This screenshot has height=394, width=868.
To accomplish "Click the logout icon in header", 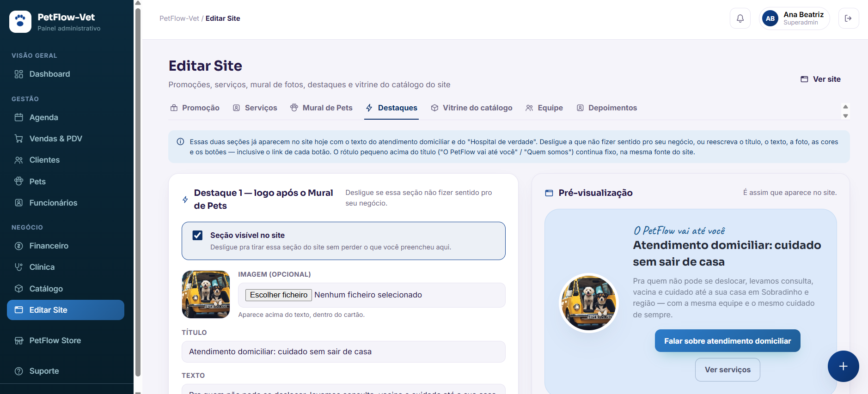I will [x=848, y=18].
